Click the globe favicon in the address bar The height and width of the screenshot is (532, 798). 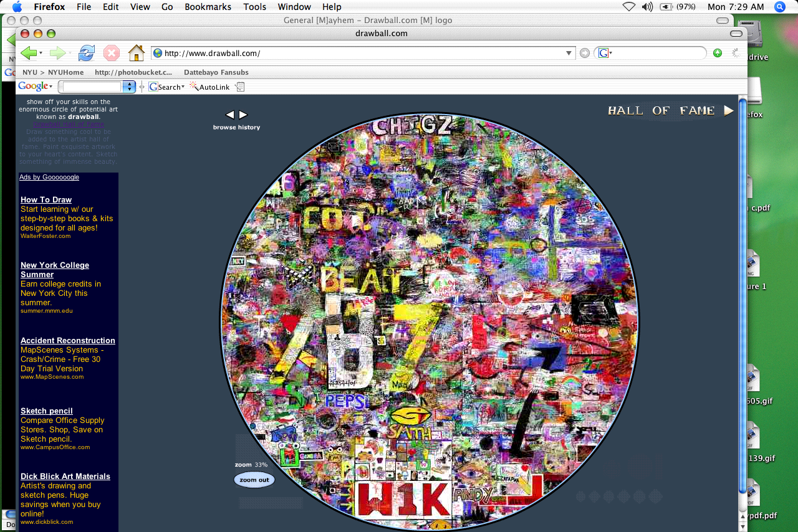tap(158, 54)
